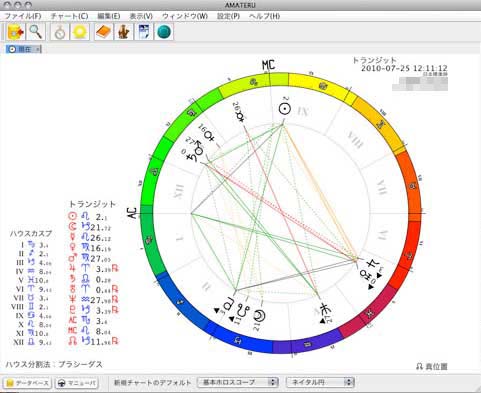Click the stopwatch time icon
The height and width of the screenshot is (393, 481).
click(60, 32)
